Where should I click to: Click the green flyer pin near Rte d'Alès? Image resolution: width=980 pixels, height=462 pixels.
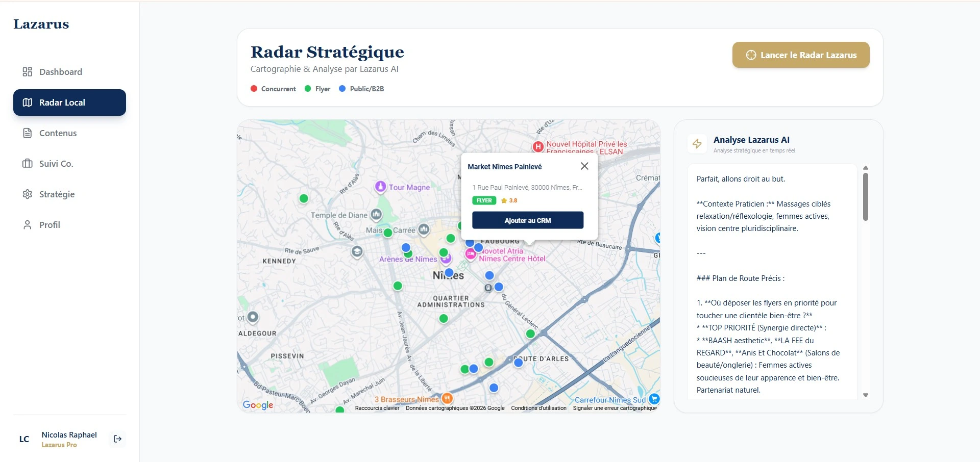(304, 198)
